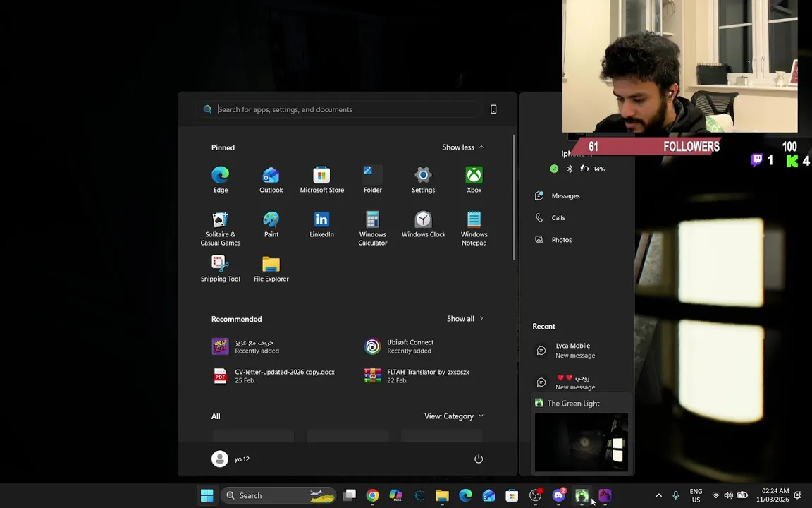
Task: Open Wi-Fi network tray icon
Action: tap(715, 495)
